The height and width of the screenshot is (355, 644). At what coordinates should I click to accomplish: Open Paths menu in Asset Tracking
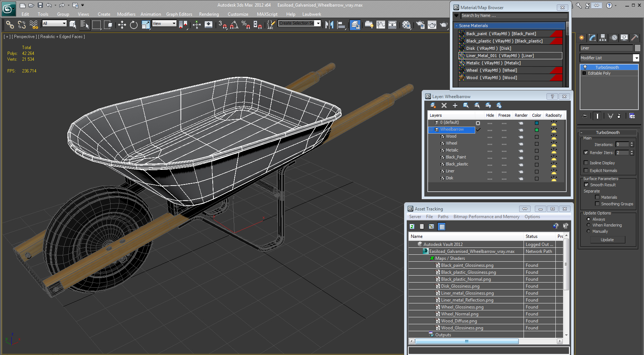443,217
